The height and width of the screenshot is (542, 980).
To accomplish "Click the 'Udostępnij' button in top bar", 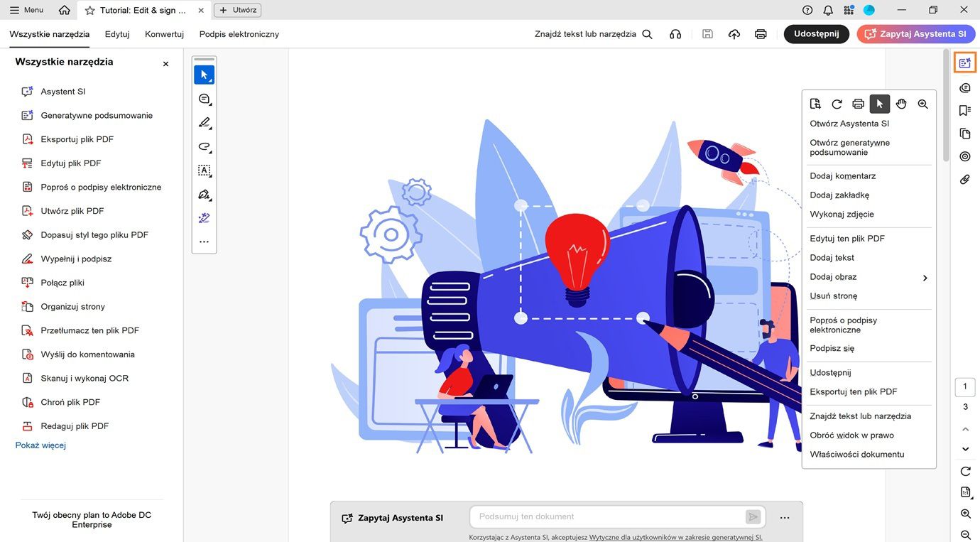I will point(817,34).
